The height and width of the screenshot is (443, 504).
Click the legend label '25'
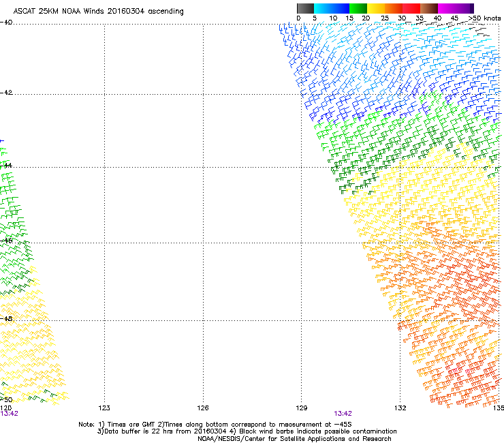[x=385, y=18]
